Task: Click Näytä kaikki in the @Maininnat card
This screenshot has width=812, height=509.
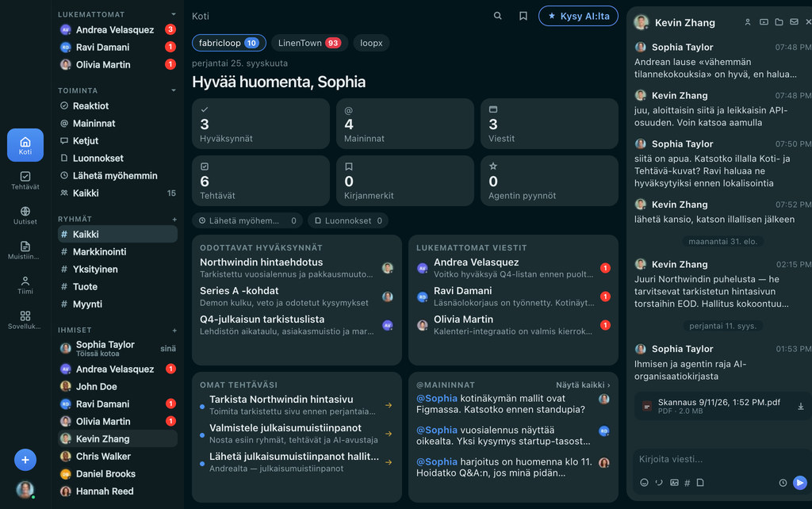Action: [x=583, y=385]
